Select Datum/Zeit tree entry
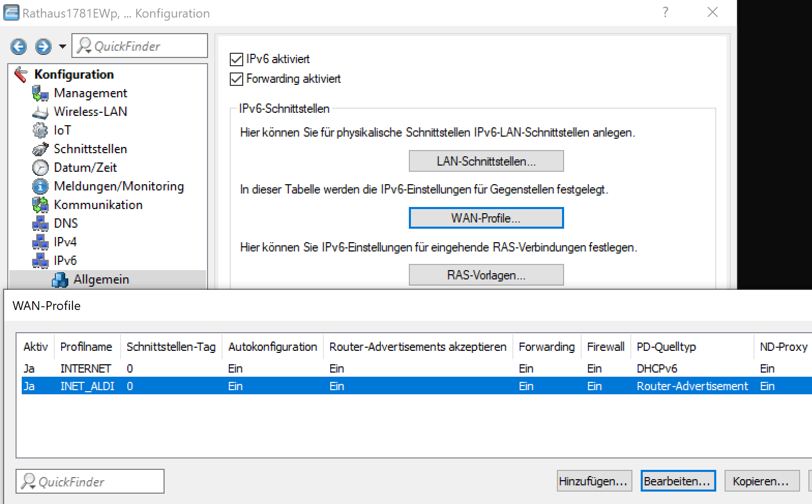 point(85,168)
